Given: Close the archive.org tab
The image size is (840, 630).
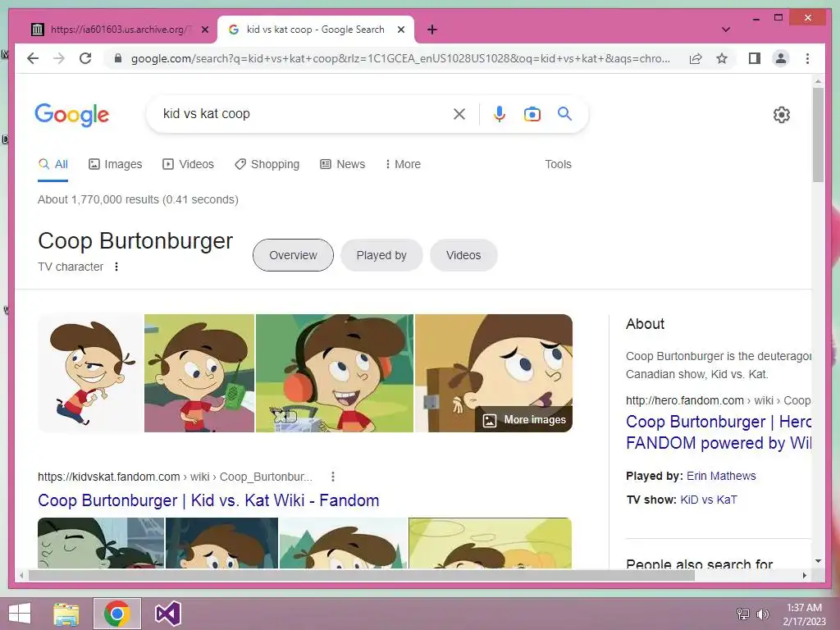Looking at the screenshot, I should coord(204,30).
